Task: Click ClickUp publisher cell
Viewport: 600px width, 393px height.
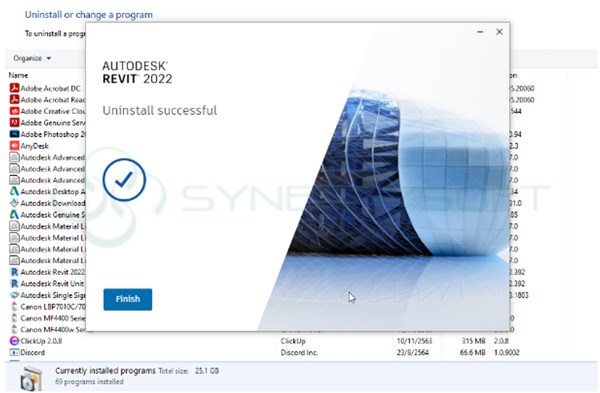Action: (x=293, y=341)
